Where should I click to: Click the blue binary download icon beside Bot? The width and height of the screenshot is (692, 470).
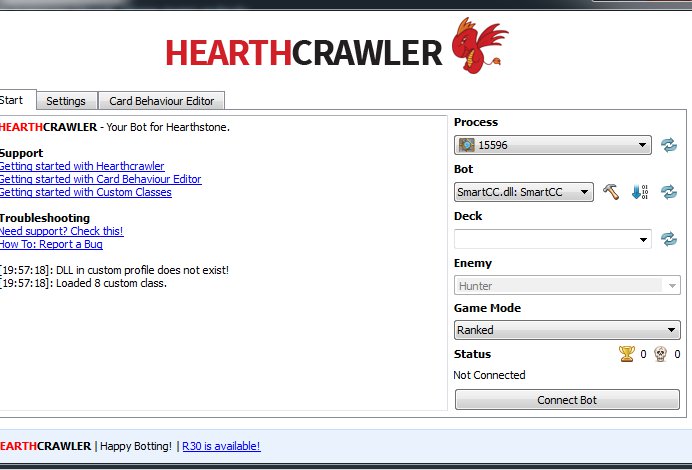[x=639, y=192]
